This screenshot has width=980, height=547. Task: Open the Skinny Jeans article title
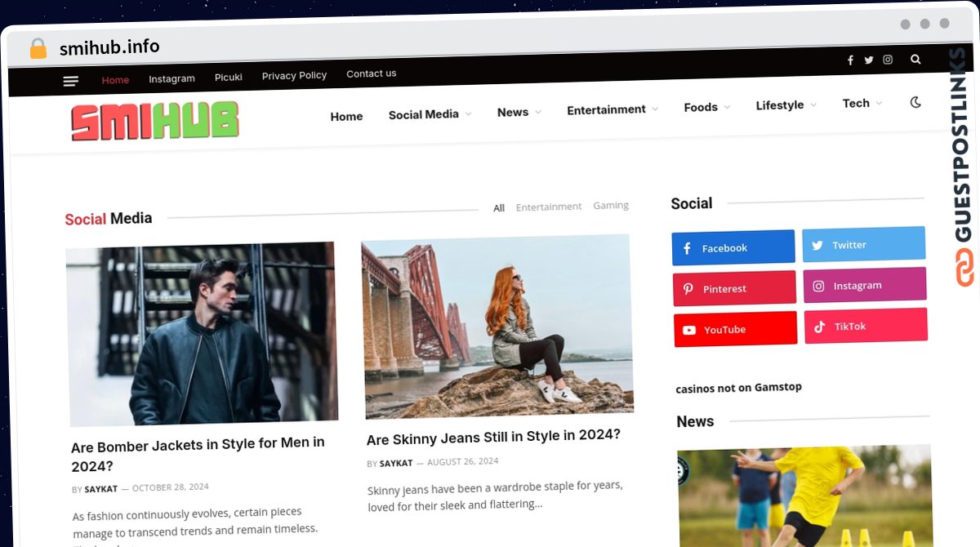pyautogui.click(x=493, y=437)
